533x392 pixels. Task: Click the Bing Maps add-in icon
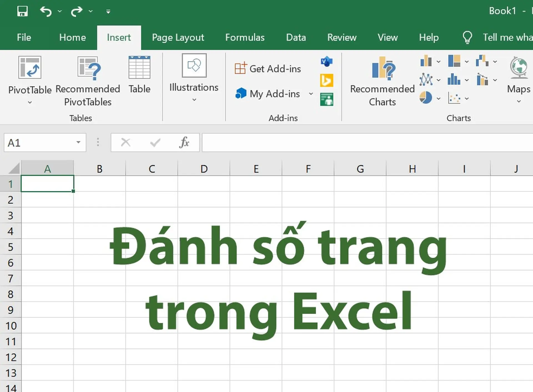tap(326, 80)
